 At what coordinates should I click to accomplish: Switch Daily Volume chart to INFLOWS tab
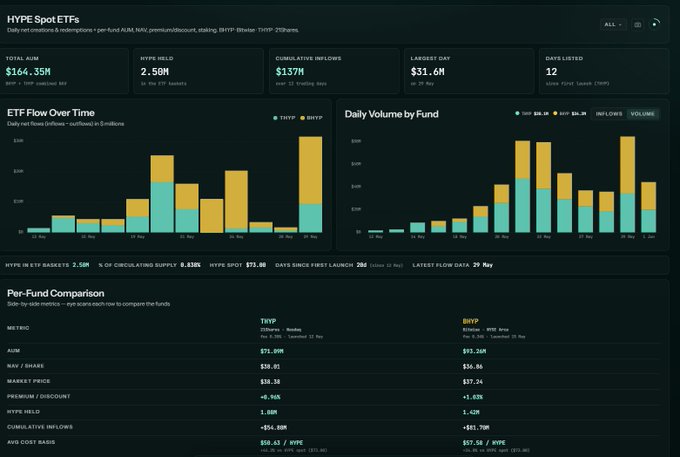[609, 114]
